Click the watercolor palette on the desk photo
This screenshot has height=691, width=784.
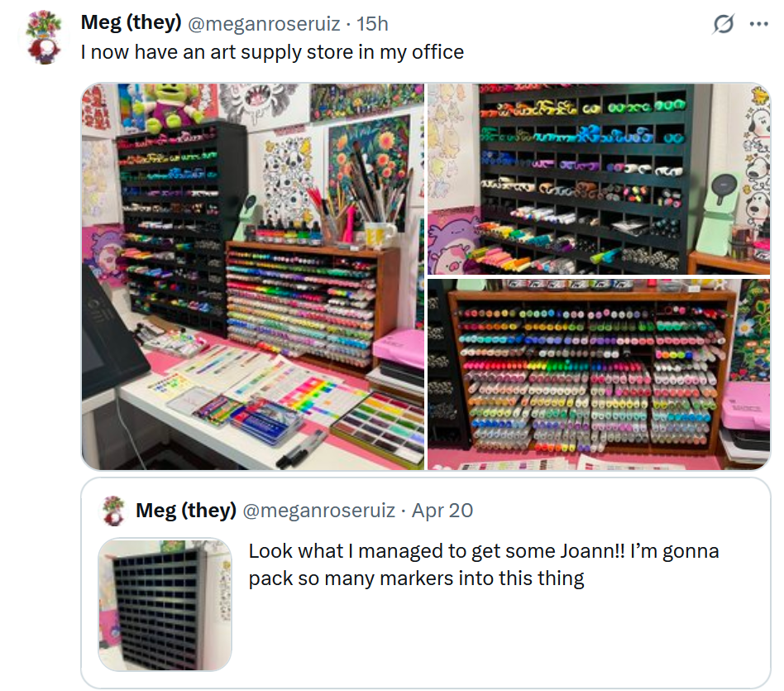378,429
